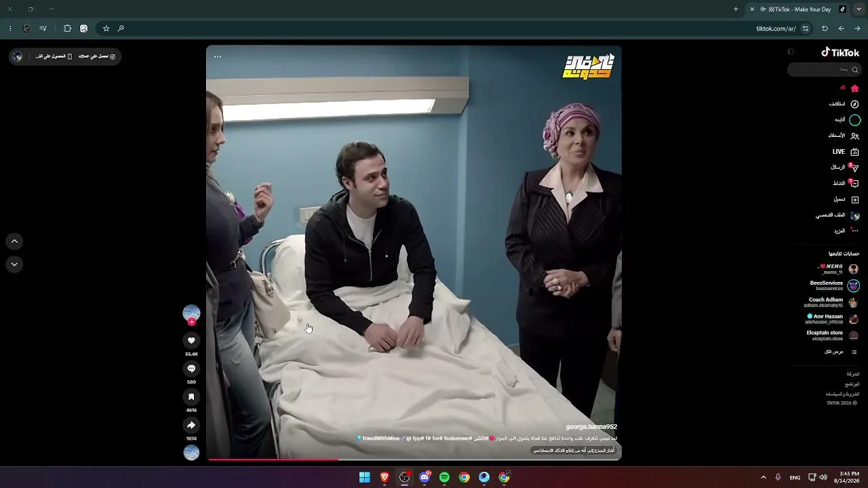Reload the TikTok page
This screenshot has width=868, height=488.
point(825,28)
